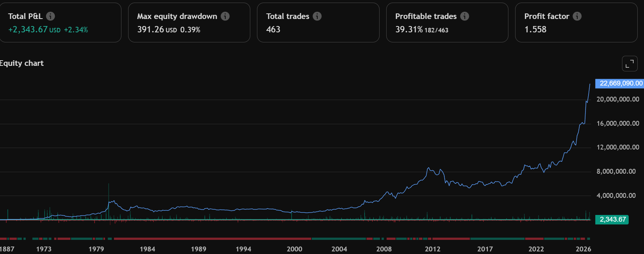
Task: Click the 1994 time axis label
Action: click(243, 249)
